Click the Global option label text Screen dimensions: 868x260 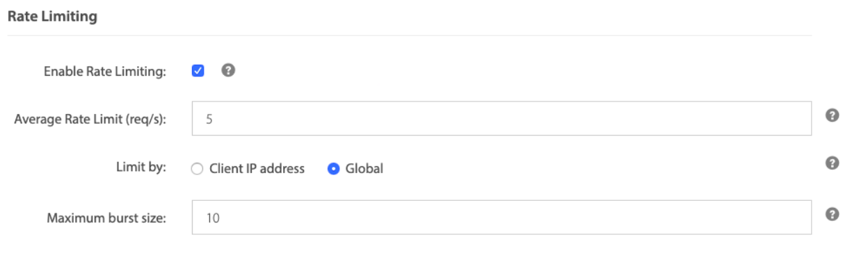(x=364, y=168)
